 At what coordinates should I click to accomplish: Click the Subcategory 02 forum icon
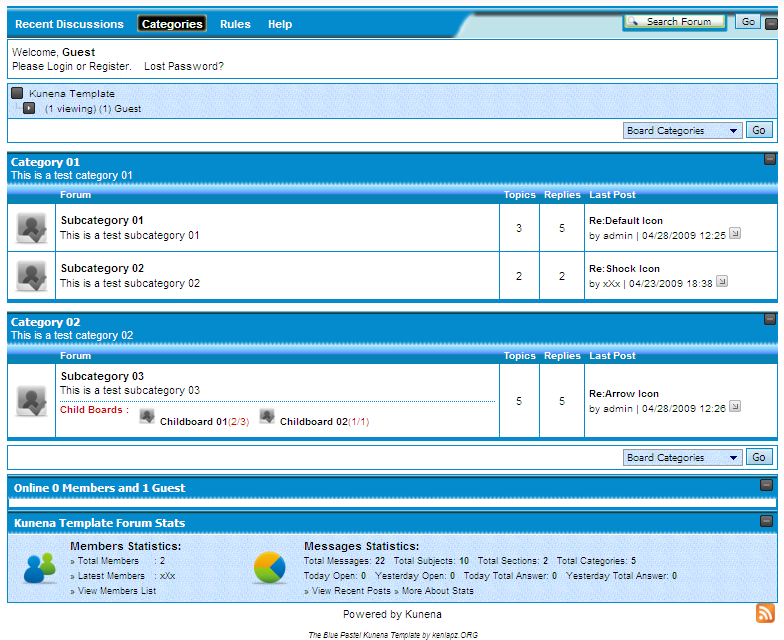click(32, 276)
